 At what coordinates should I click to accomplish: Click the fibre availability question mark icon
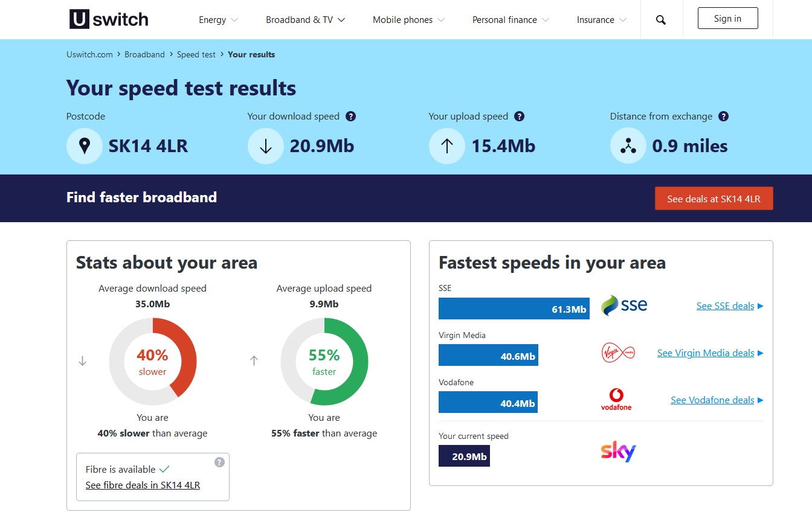click(x=220, y=461)
